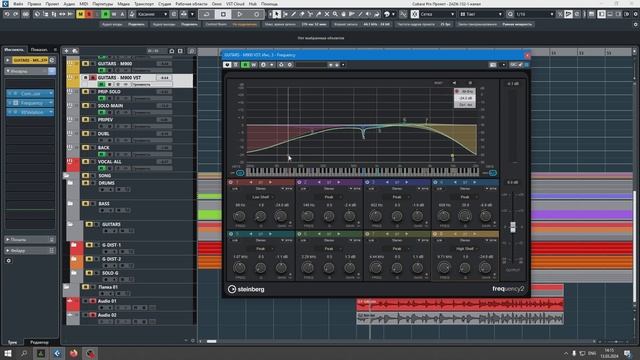Toggle global Solo S button in toolbar

(89, 14)
